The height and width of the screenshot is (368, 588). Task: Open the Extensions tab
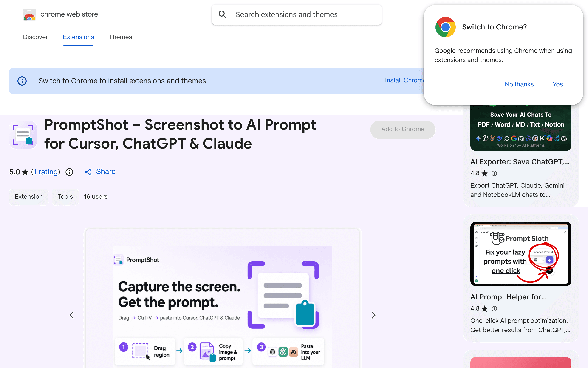[78, 37]
